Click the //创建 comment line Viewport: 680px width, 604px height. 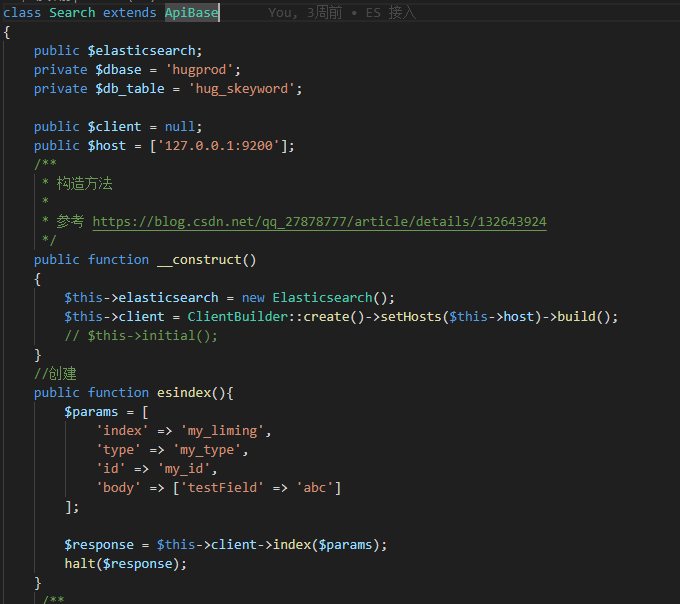[x=55, y=374]
